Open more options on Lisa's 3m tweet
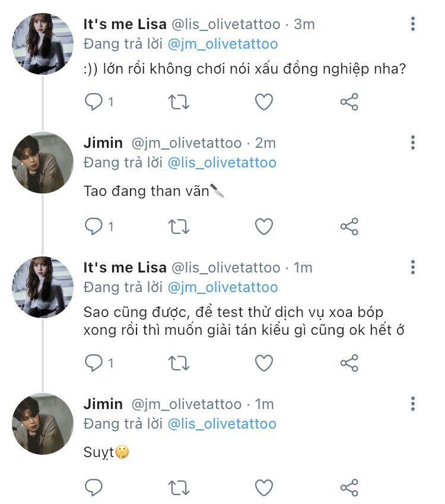The image size is (445, 504). 413,24
